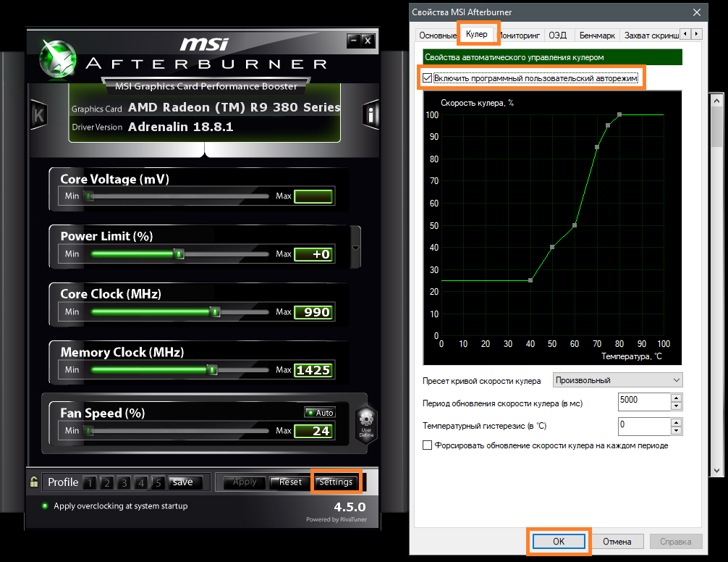Image resolution: width=728 pixels, height=562 pixels.
Task: Close the Свойства MSI Afterburner dialog
Action: (x=696, y=12)
